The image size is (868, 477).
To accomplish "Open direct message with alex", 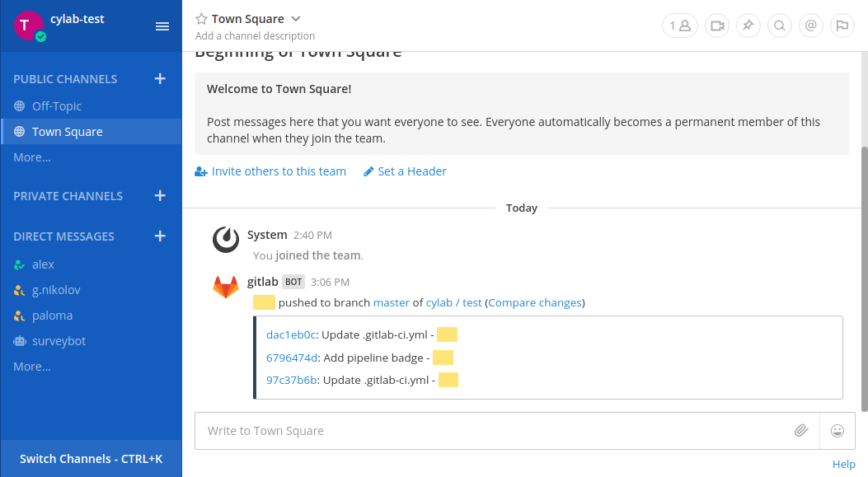I will (91, 264).
